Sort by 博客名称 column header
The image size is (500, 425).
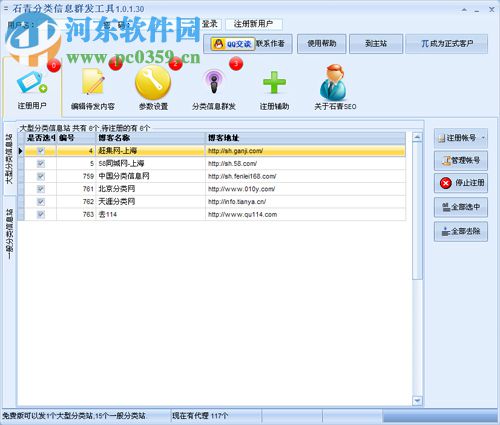tap(151, 138)
